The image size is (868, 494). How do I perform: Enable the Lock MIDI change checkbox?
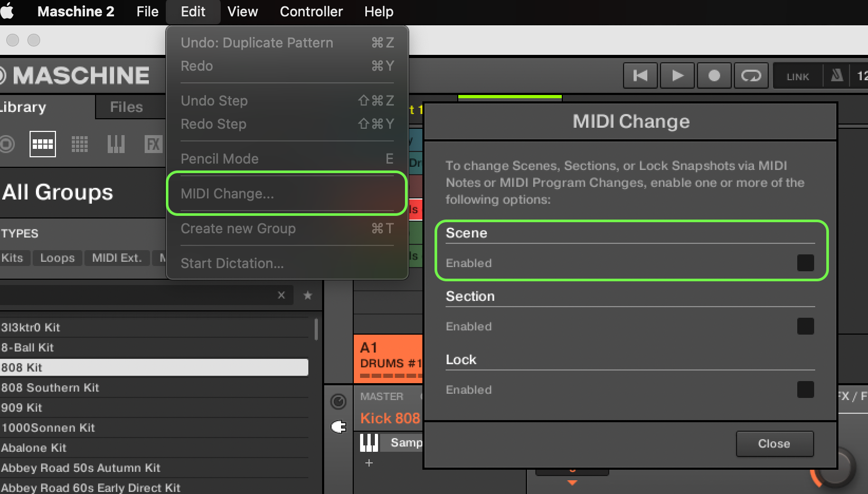tap(805, 389)
